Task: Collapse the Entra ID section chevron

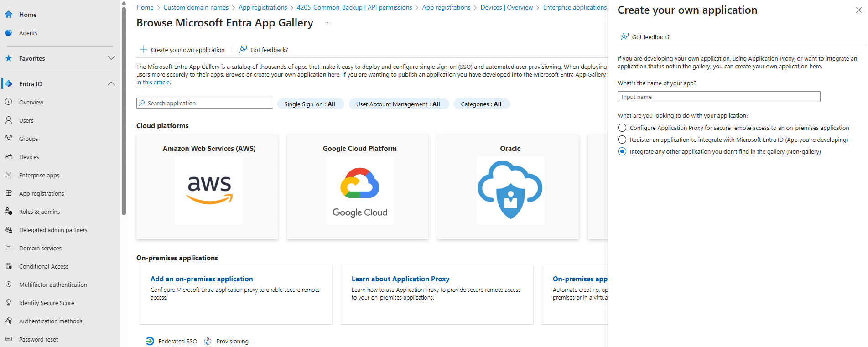Action: 111,83
